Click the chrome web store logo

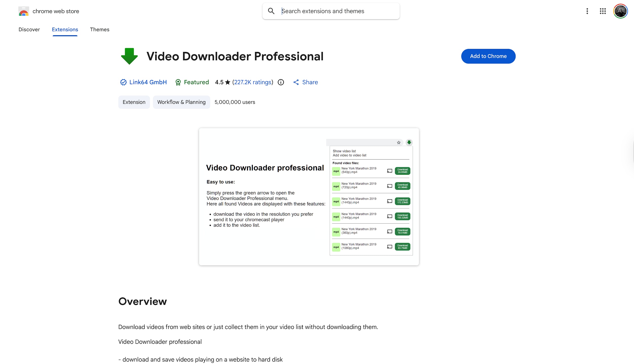(24, 11)
